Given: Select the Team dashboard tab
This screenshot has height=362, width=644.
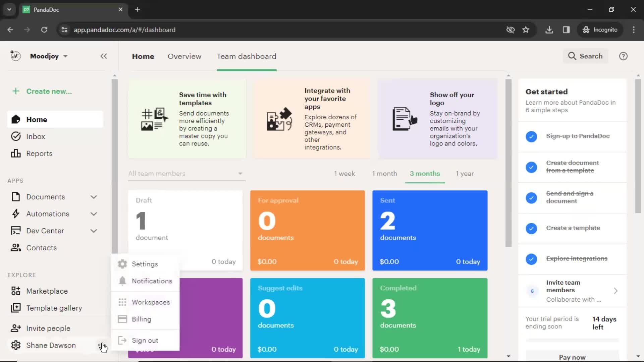Looking at the screenshot, I should [x=247, y=56].
